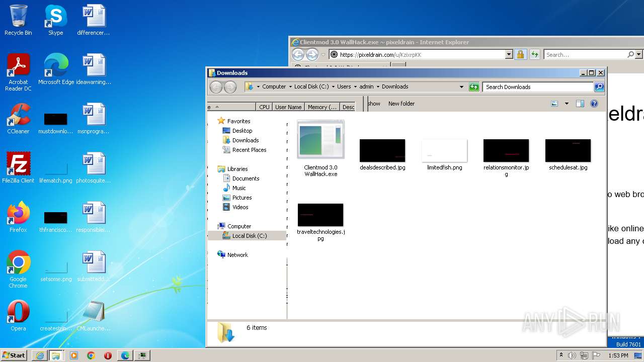Click the Explorer Back button
Image resolution: width=644 pixels, height=362 pixels.
[x=216, y=87]
